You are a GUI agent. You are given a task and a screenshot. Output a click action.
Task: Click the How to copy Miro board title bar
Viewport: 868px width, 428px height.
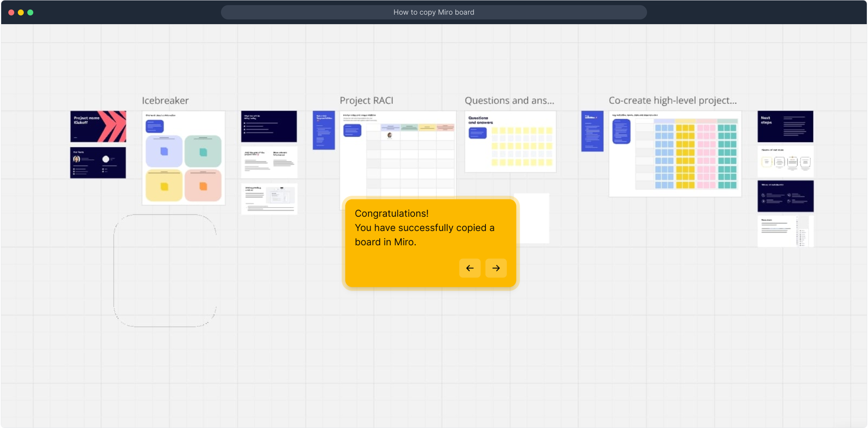434,12
